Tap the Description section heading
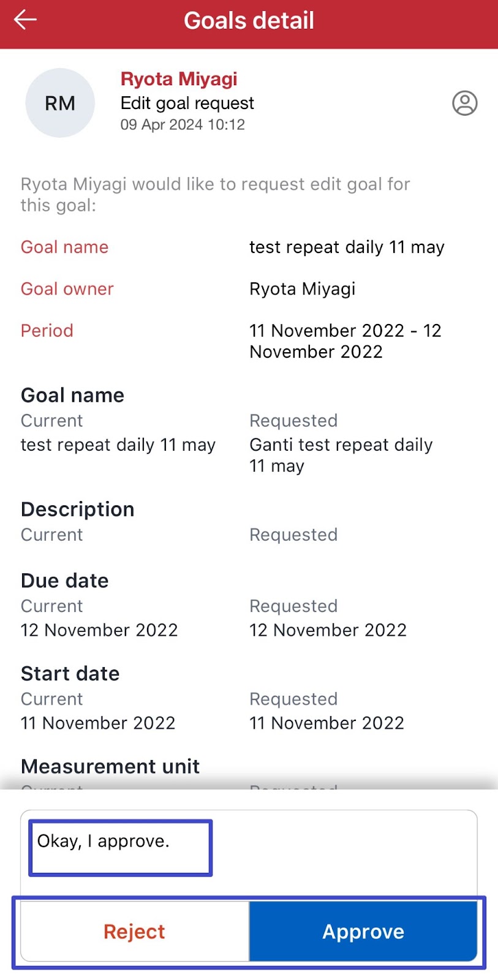 tap(78, 510)
